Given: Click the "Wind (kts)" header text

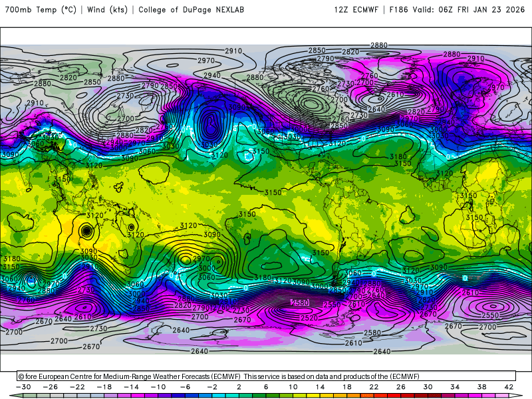Looking at the screenshot, I should coord(107,9).
